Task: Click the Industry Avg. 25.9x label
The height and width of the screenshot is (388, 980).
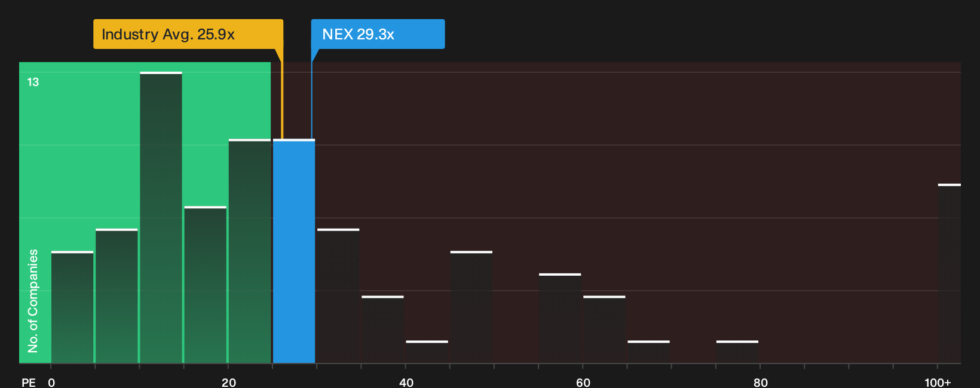Action: [x=188, y=34]
